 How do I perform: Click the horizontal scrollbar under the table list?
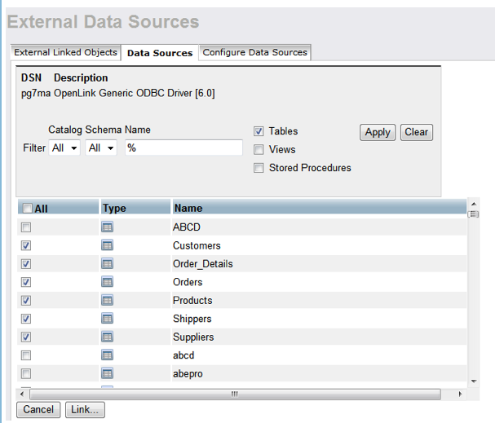235,394
